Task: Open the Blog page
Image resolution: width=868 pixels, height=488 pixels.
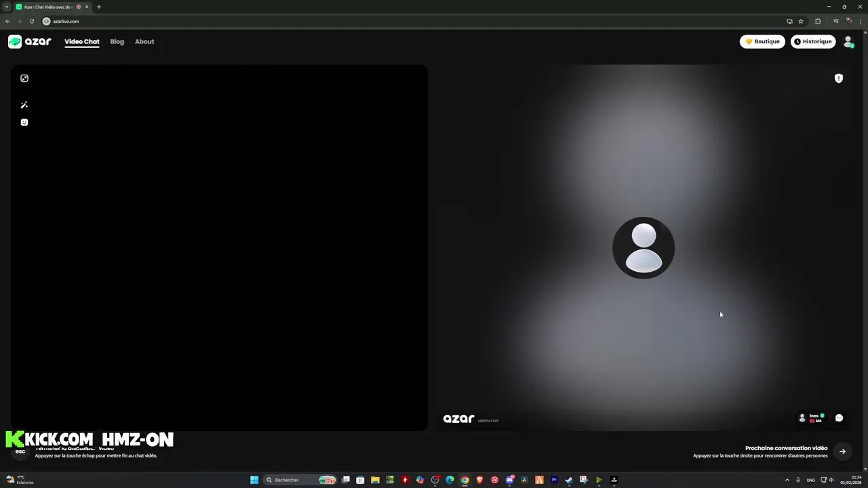Action: 117,41
